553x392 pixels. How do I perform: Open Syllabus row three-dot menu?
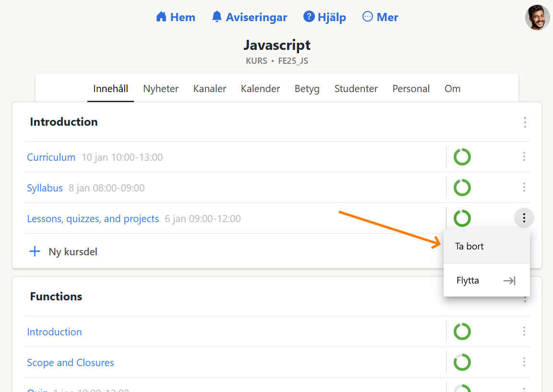(524, 188)
